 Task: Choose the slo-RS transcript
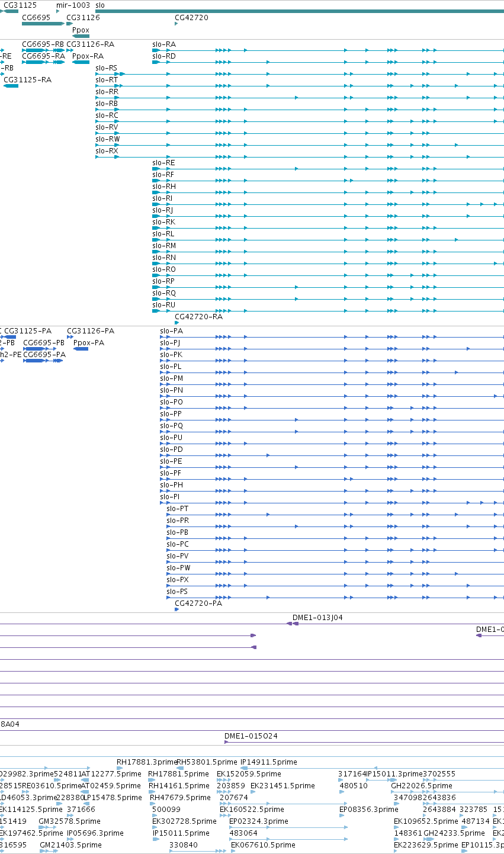coord(106,68)
